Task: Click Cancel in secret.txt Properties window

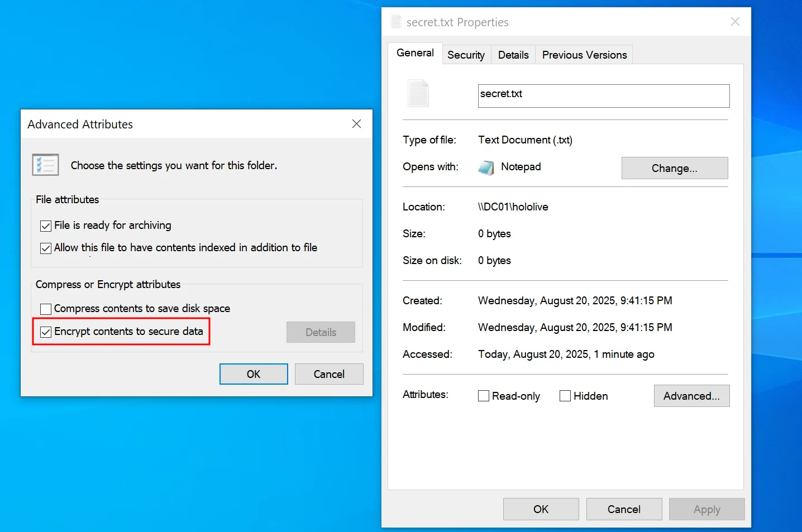Action: click(x=624, y=509)
